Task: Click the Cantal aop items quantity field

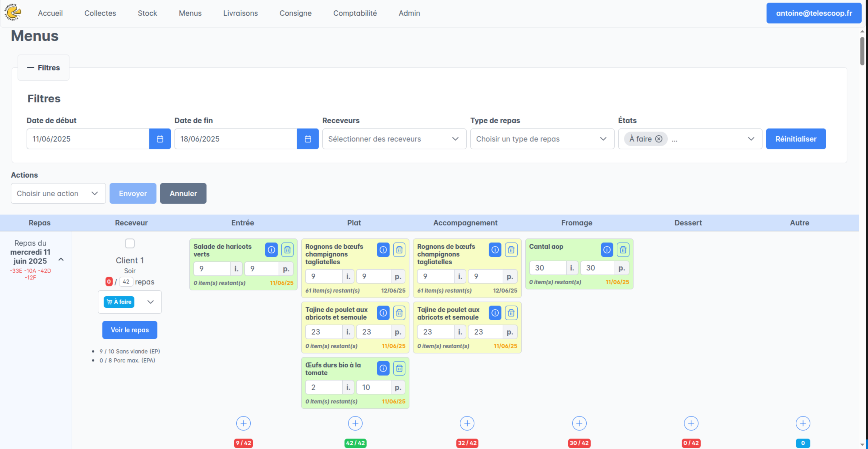Action: pos(548,268)
